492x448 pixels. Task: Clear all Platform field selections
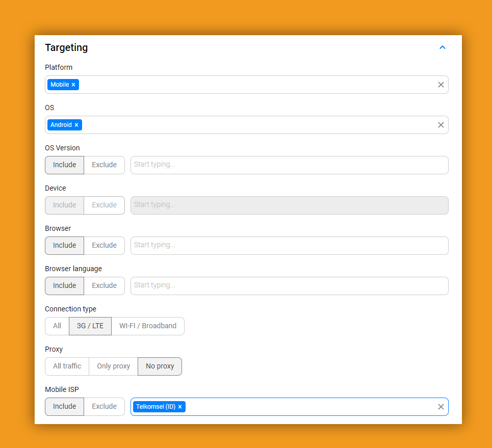tap(441, 85)
